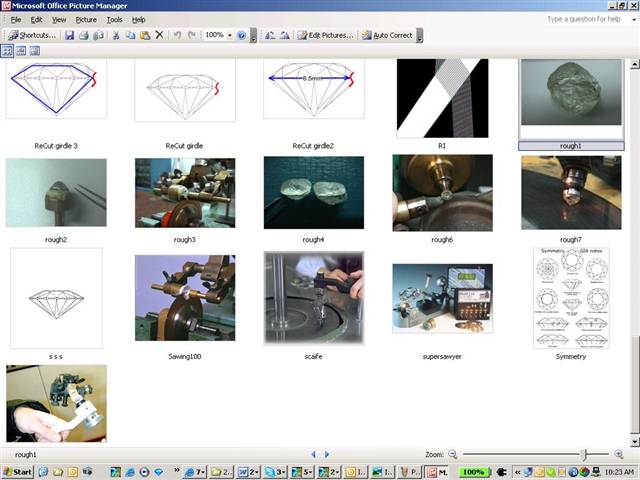This screenshot has width=640, height=480.
Task: Click the zoom in magnifier icon
Action: click(x=619, y=454)
